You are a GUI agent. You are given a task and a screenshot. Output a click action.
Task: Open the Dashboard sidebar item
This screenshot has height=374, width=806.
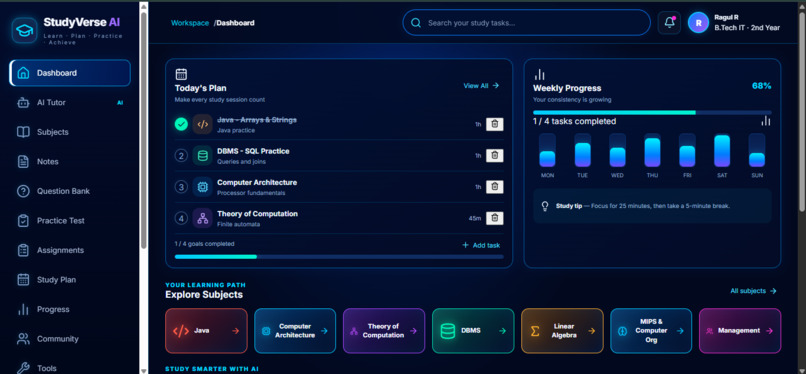tap(70, 73)
